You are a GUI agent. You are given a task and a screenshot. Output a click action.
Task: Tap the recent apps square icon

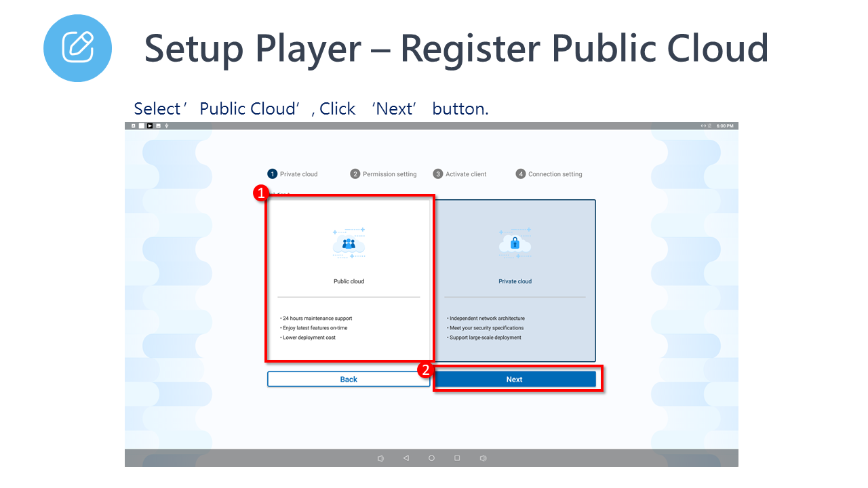(457, 458)
